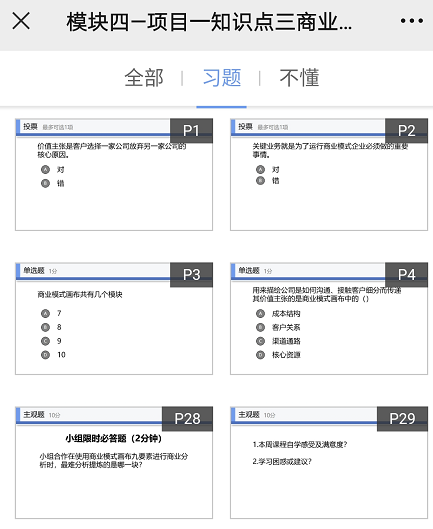
Task: Click the P2 question starting with 关键业务就是
Action: pos(330,150)
